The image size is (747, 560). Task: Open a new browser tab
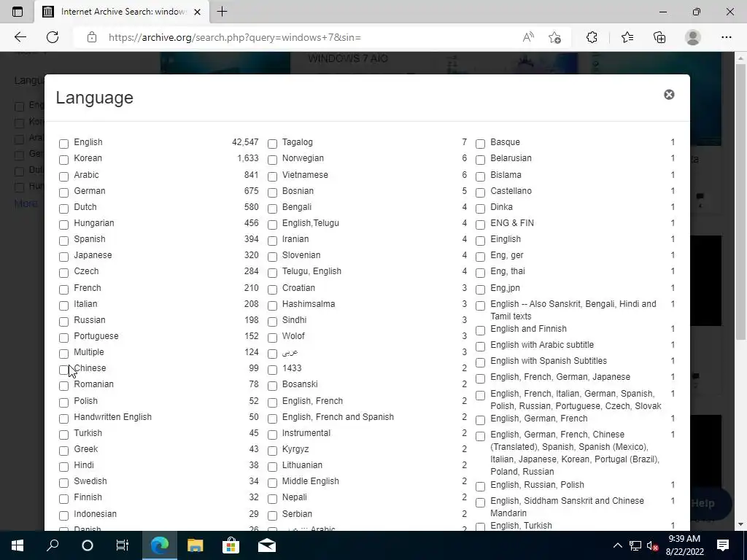coord(222,12)
